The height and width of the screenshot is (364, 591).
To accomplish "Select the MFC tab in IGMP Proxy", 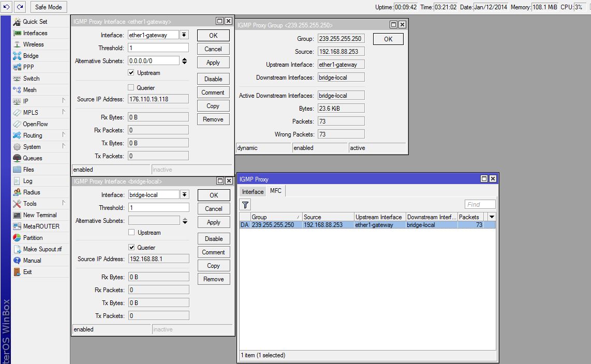I will 275,191.
